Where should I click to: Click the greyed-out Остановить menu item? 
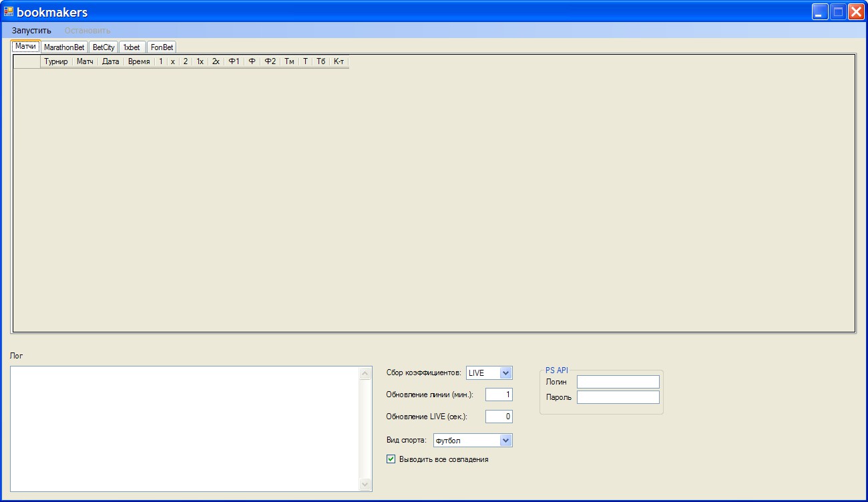[x=87, y=30]
